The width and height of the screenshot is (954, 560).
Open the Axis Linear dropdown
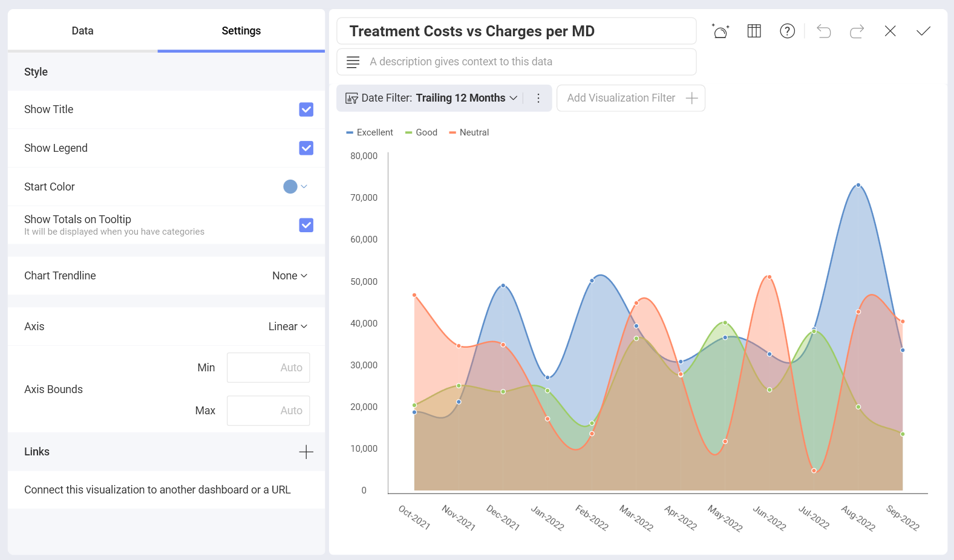coord(288,327)
